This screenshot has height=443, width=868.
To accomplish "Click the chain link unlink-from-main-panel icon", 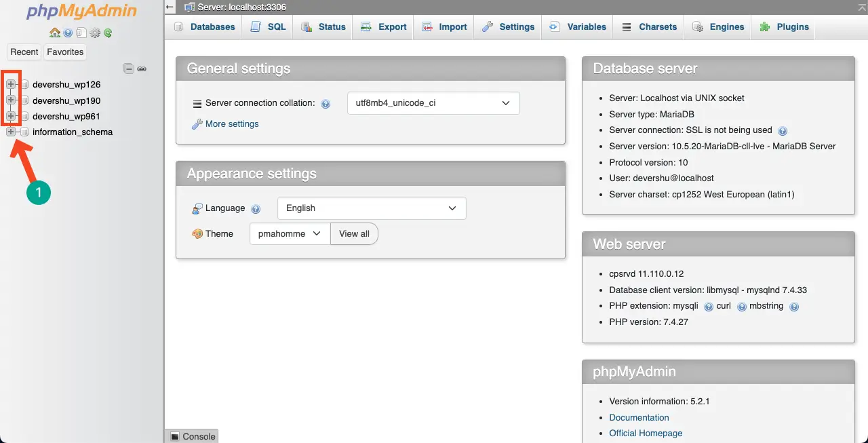I will click(x=142, y=69).
